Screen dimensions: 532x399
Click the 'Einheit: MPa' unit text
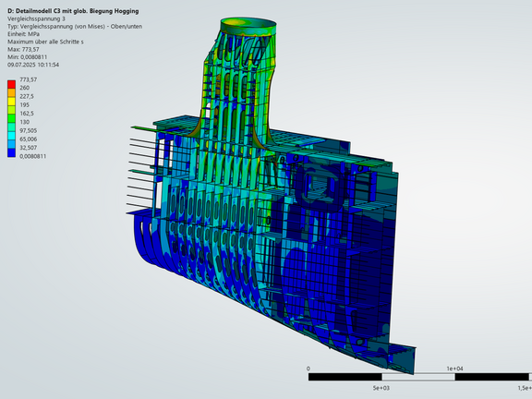tap(23, 34)
